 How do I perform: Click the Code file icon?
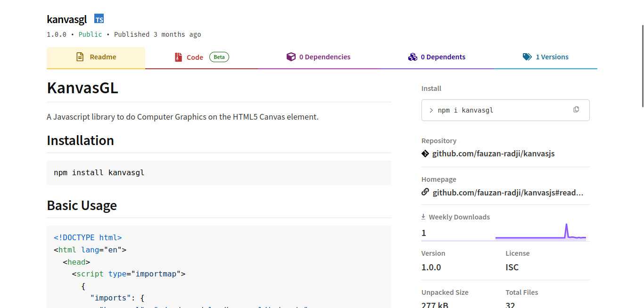tap(178, 57)
